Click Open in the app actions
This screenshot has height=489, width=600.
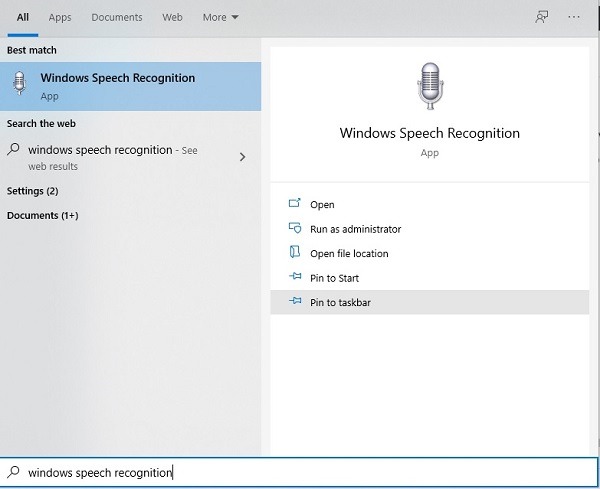429,205
